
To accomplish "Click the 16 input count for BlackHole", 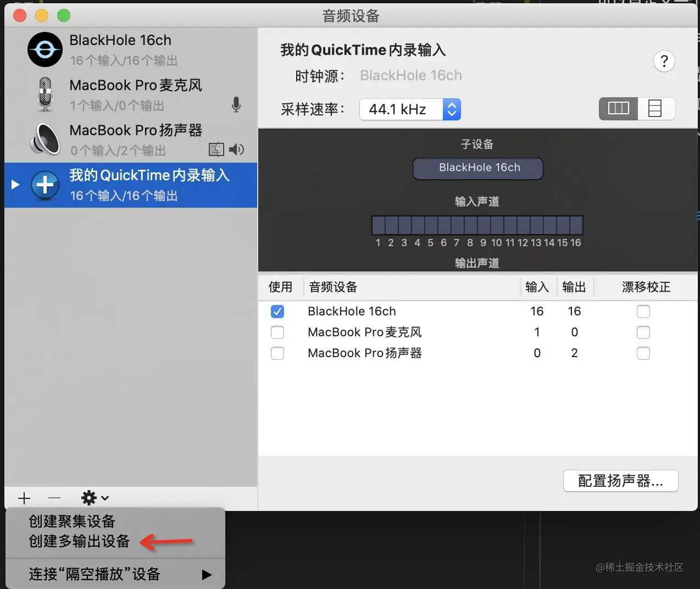I will pos(537,312).
